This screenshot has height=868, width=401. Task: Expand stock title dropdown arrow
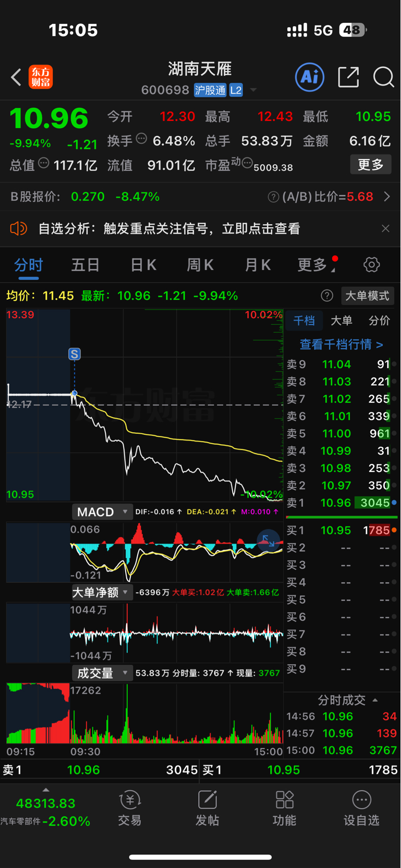253,90
